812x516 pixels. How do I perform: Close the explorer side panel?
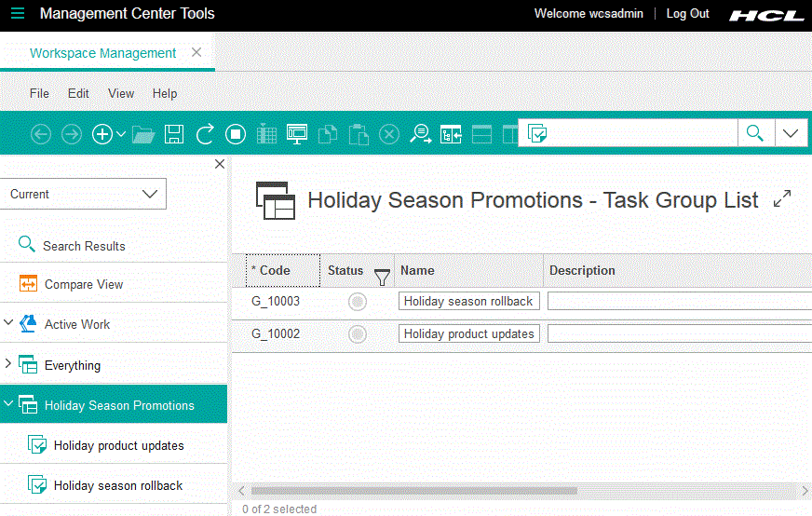tap(220, 164)
